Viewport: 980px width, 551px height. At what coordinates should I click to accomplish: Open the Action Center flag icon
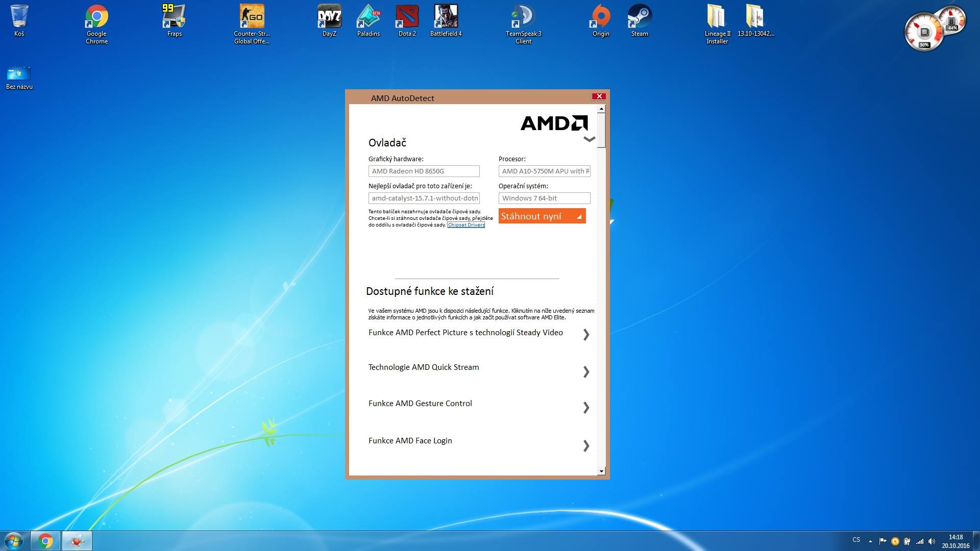[883, 541]
